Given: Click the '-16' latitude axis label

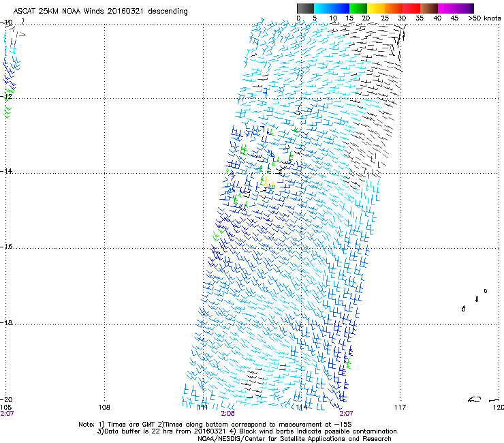Looking at the screenshot, I should click(6, 247).
